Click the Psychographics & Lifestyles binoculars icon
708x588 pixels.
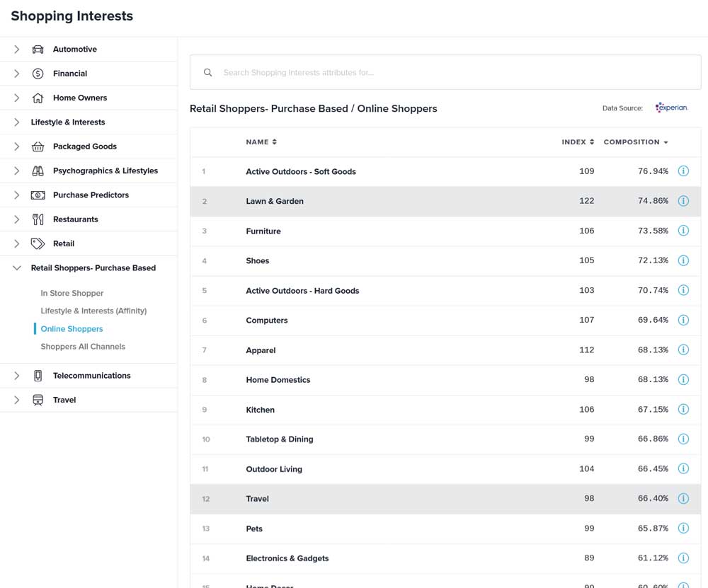[38, 171]
